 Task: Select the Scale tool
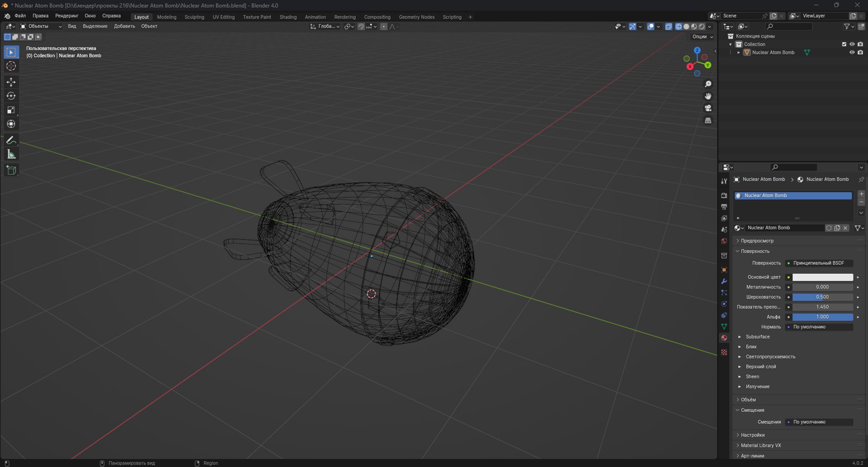point(11,110)
